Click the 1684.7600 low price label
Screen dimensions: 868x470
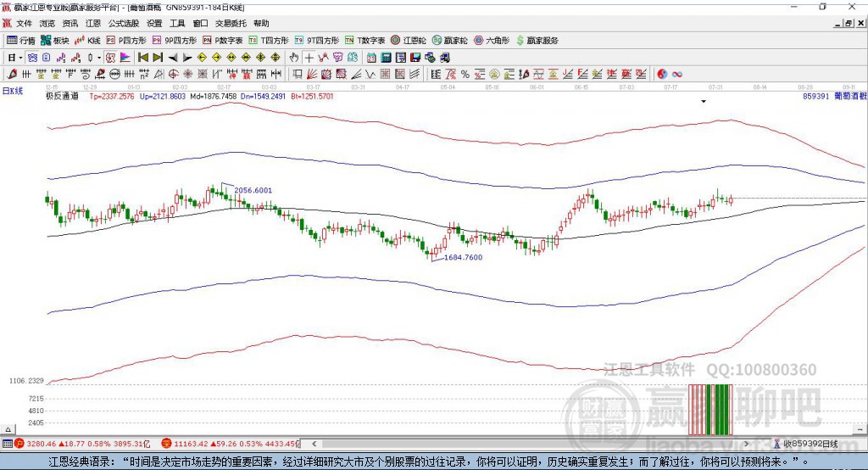tap(464, 257)
